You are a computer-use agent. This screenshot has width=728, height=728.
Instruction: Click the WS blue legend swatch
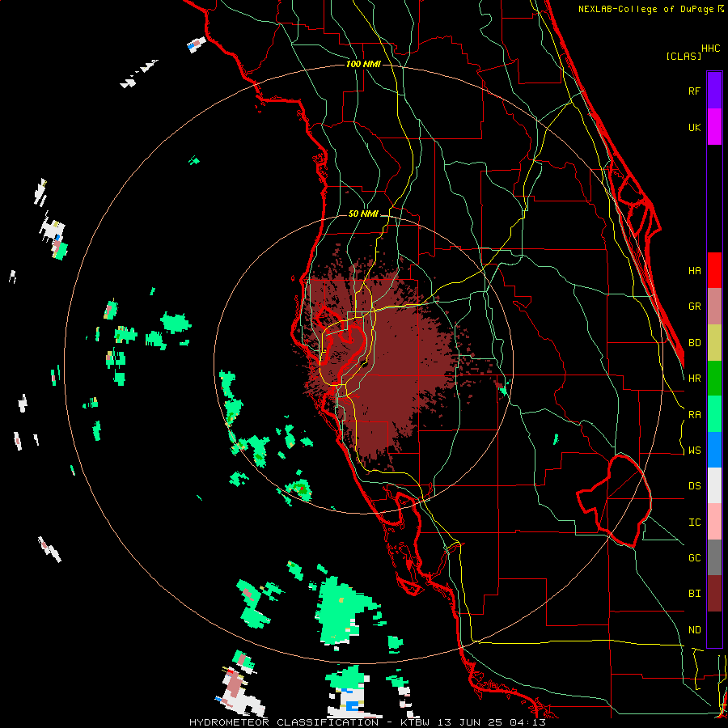point(714,450)
